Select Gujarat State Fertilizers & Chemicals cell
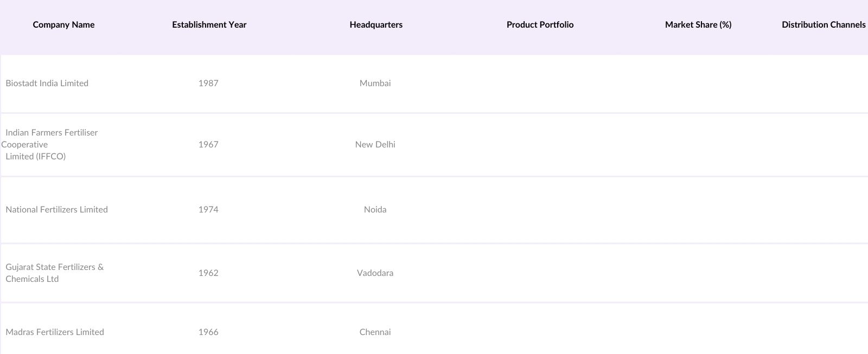Viewport: 868px width, 354px height. click(54, 273)
